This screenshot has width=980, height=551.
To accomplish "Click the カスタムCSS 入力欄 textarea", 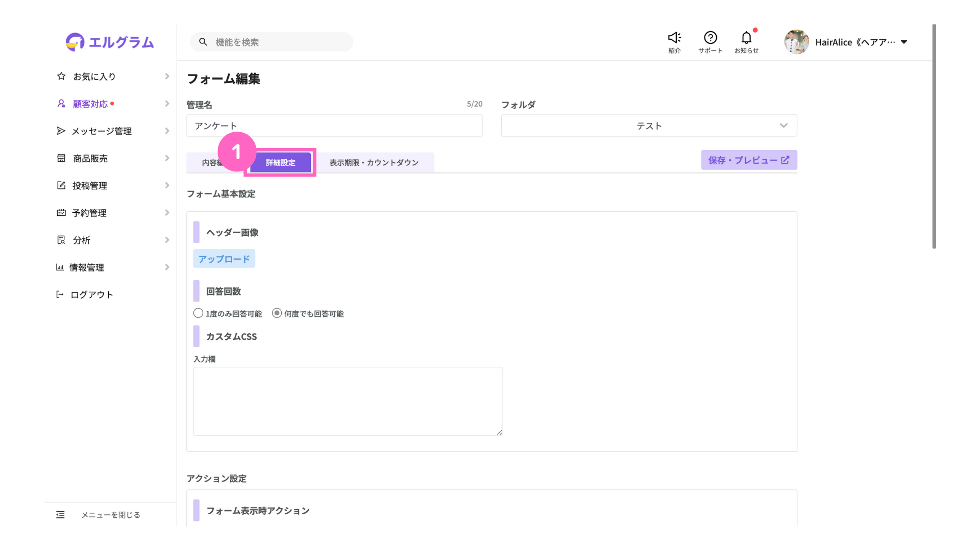I will pyautogui.click(x=348, y=402).
